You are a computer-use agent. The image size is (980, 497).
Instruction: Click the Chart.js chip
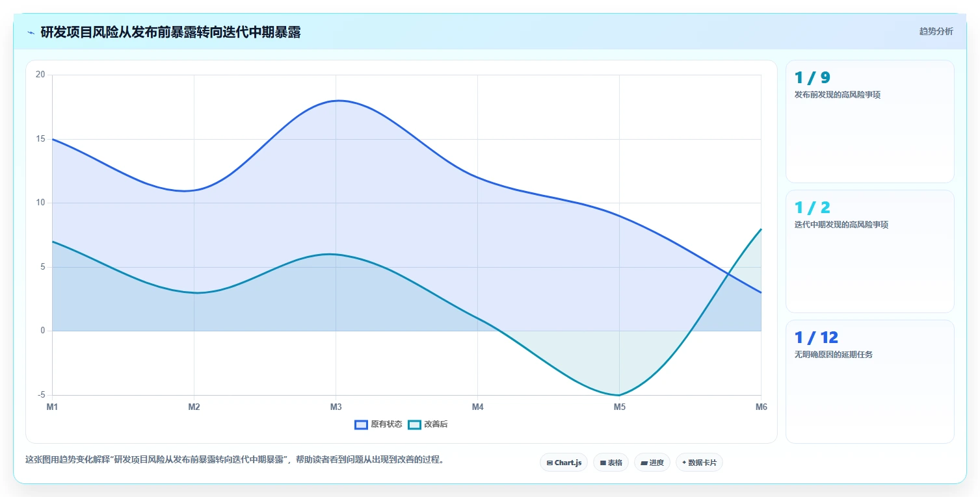(x=564, y=463)
